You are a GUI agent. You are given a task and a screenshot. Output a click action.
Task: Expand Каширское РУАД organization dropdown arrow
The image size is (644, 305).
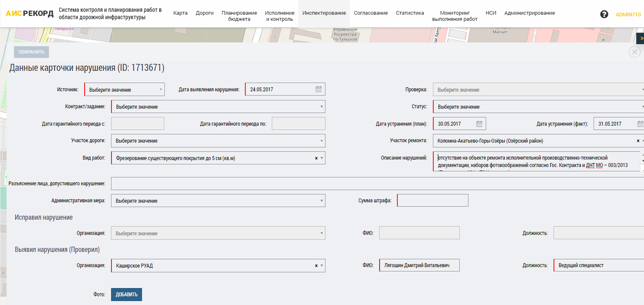pos(322,265)
